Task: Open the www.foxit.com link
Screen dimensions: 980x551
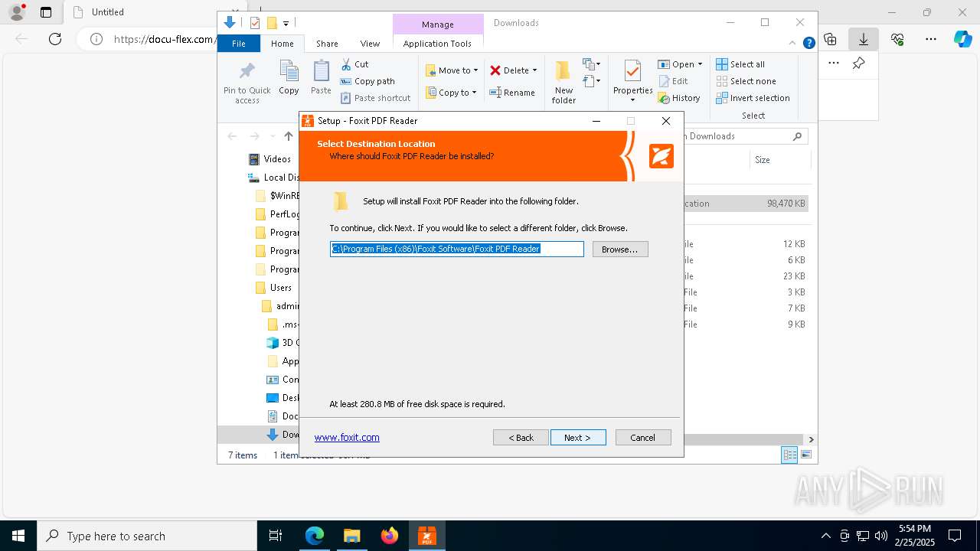Action: point(347,438)
